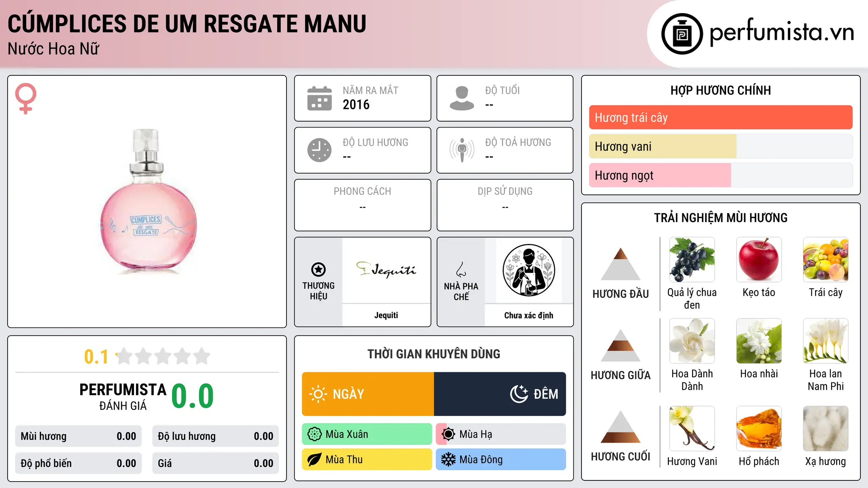Screen dimensions: 868x488
Task: Click the Dịp sử dụng info card
Action: [505, 205]
